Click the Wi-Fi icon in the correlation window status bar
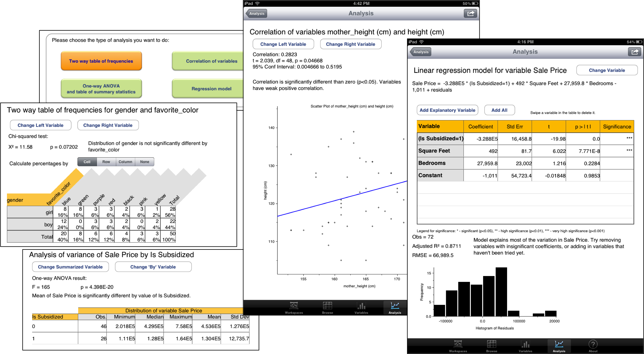Screen dimensions: 644x354 [257, 3]
